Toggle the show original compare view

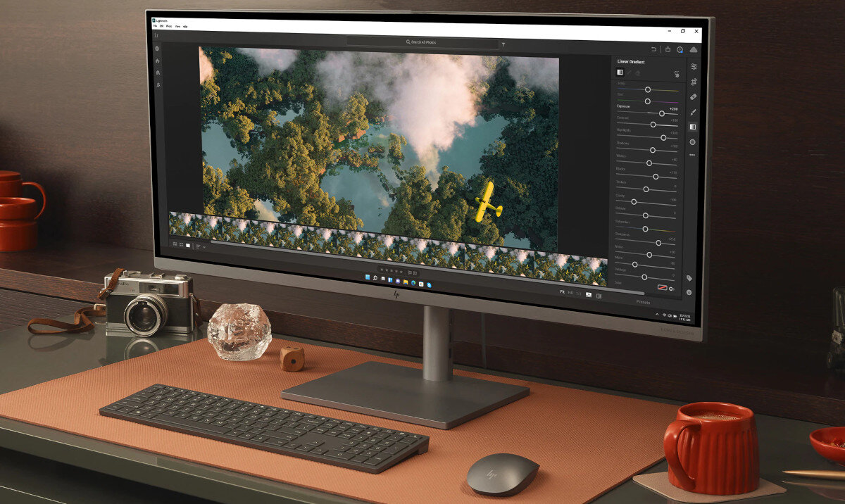(599, 296)
